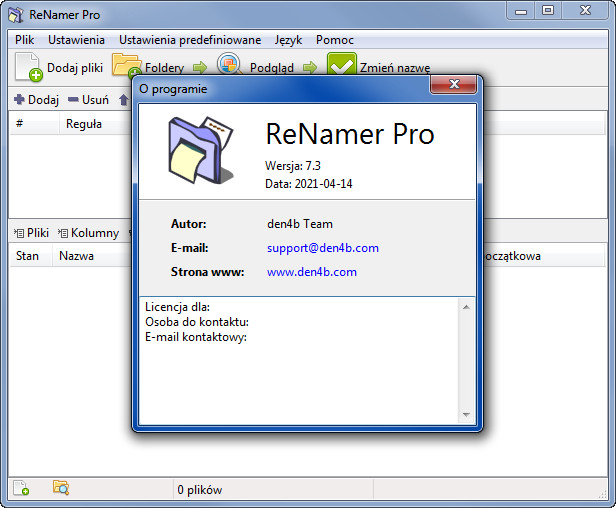
Task: Click Wersja: 7.3 text
Action: 293,166
